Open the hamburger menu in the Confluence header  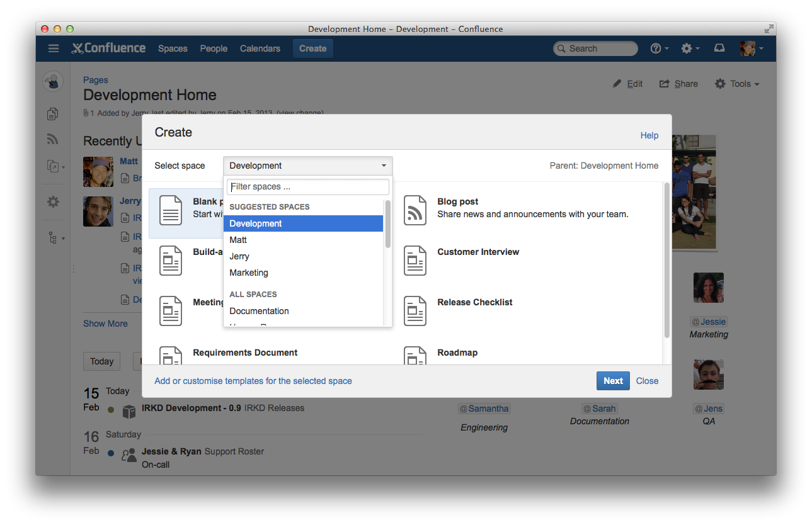(54, 48)
